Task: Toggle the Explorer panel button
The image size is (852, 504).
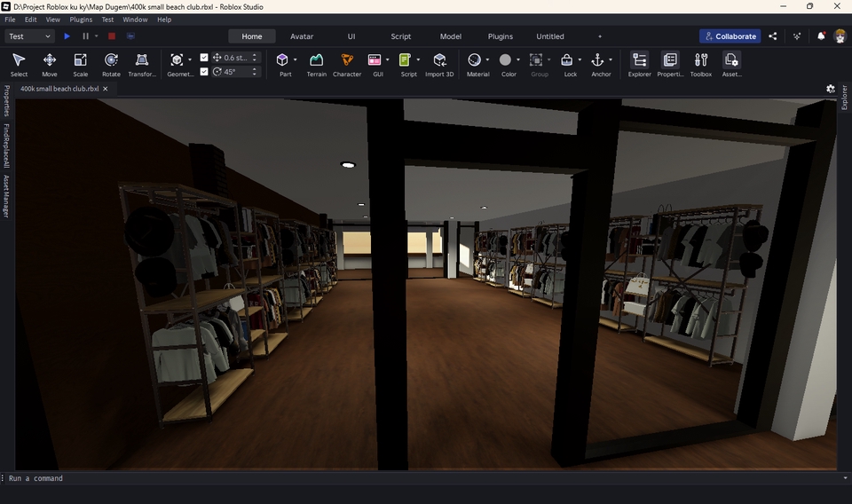Action: [x=639, y=64]
